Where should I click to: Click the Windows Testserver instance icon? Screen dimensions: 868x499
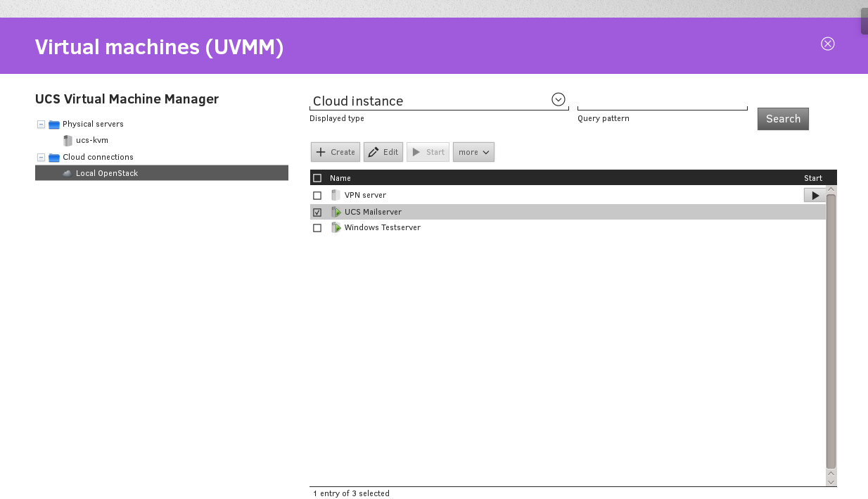coord(336,228)
